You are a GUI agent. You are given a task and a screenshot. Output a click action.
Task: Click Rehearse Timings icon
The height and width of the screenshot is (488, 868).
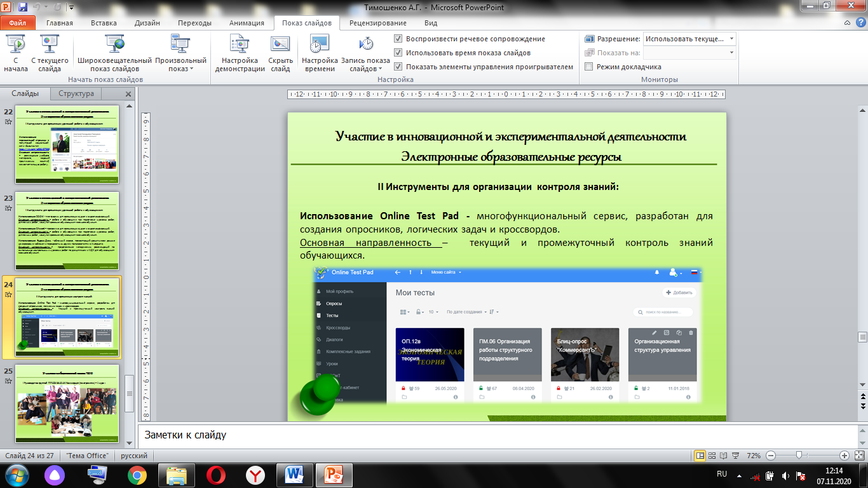click(320, 44)
